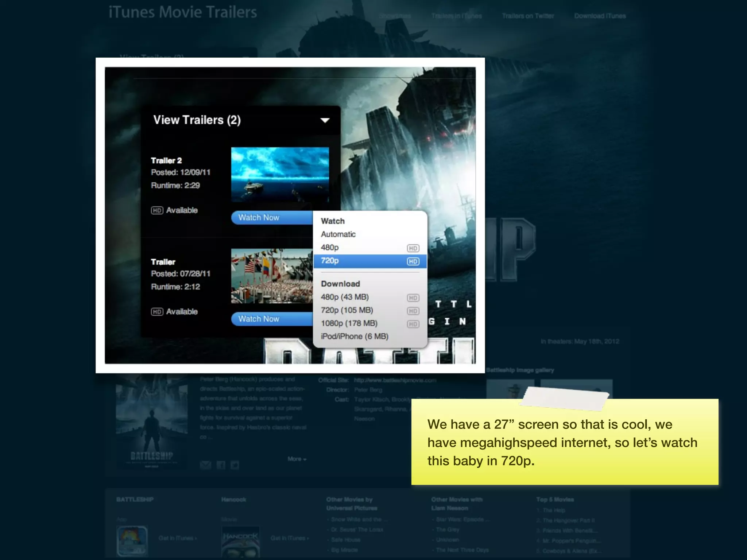747x560 pixels.
Task: Click HD badge beside 720p (105 MB)
Action: click(x=413, y=311)
